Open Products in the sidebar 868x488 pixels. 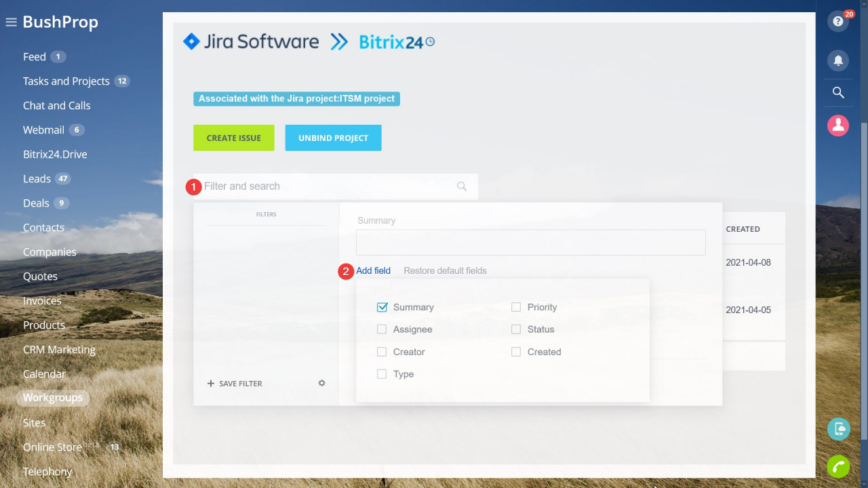click(x=44, y=325)
